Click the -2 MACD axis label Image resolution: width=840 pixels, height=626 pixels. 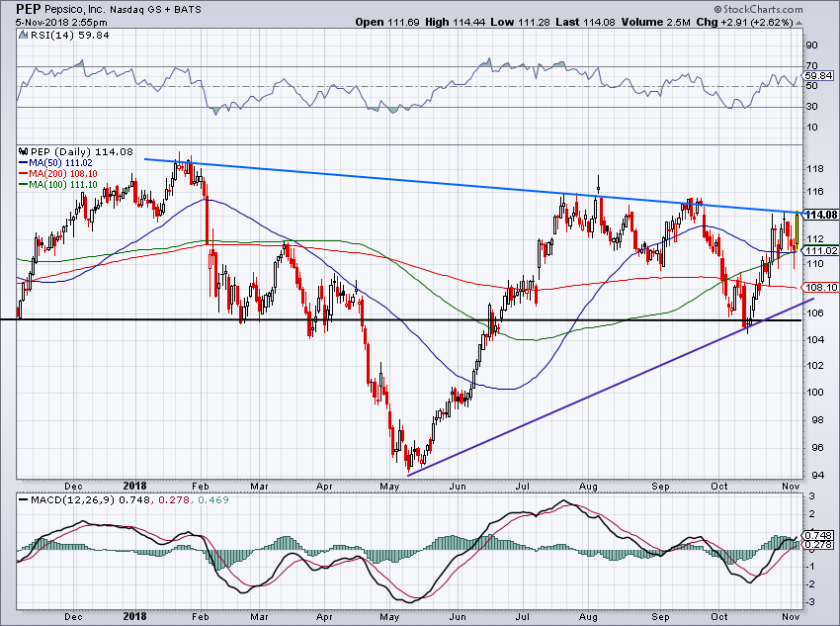click(x=811, y=584)
